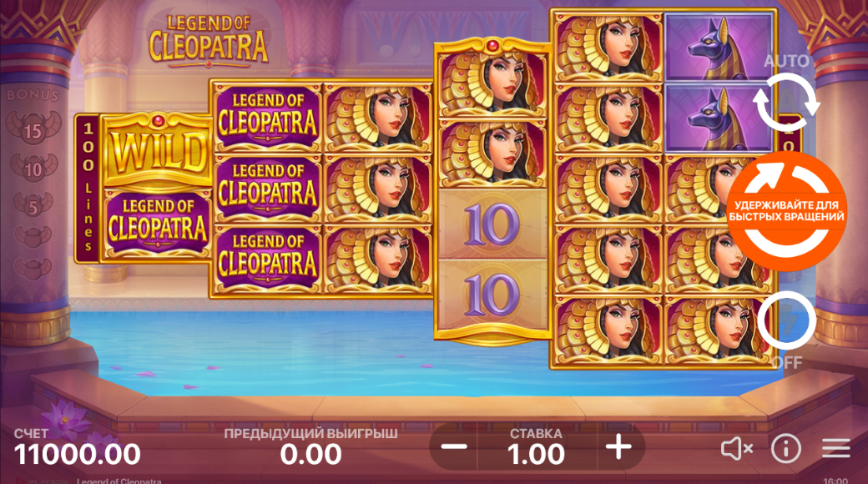Open the info paytable icon

click(786, 448)
